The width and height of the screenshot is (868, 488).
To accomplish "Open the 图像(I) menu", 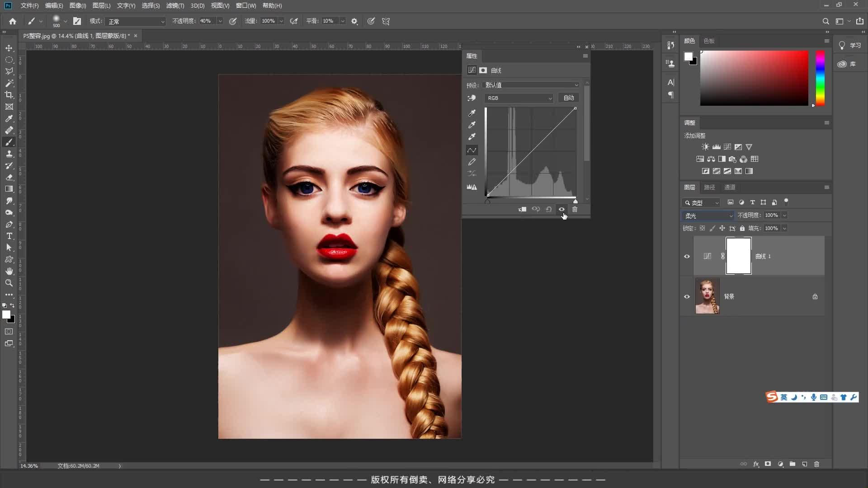I will [x=78, y=5].
